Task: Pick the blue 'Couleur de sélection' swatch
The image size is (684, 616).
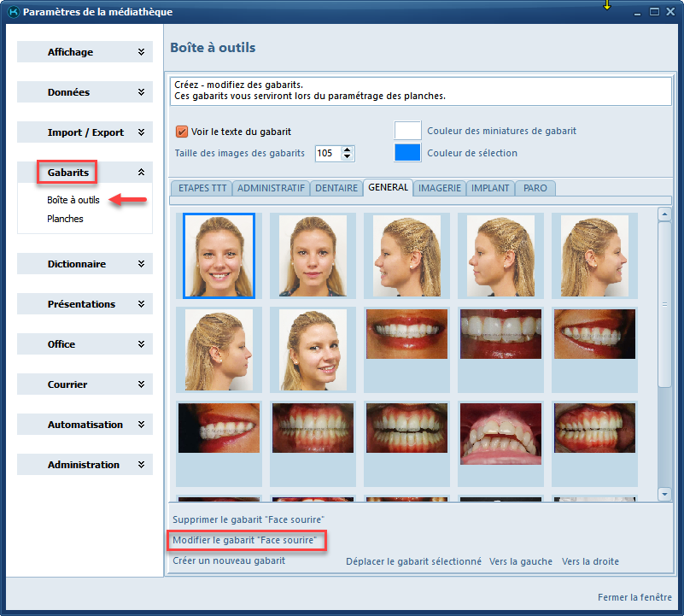Action: [407, 153]
